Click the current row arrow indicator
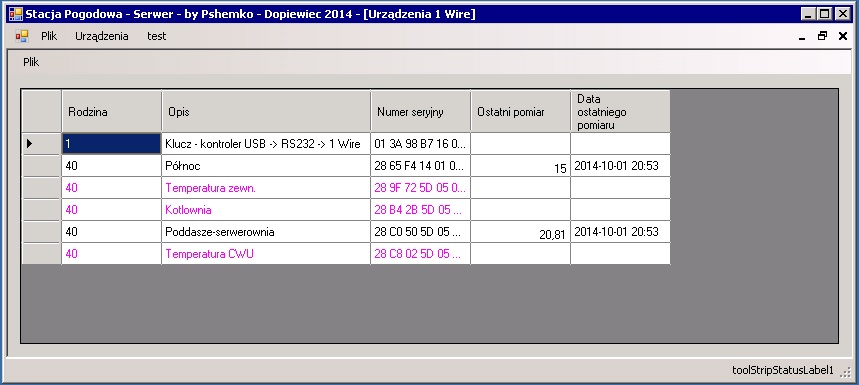 [30, 143]
